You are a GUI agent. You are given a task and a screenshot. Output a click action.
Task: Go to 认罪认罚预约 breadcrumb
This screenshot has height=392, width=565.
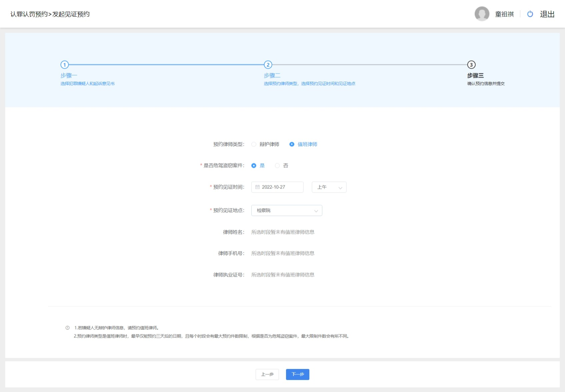[x=29, y=14]
